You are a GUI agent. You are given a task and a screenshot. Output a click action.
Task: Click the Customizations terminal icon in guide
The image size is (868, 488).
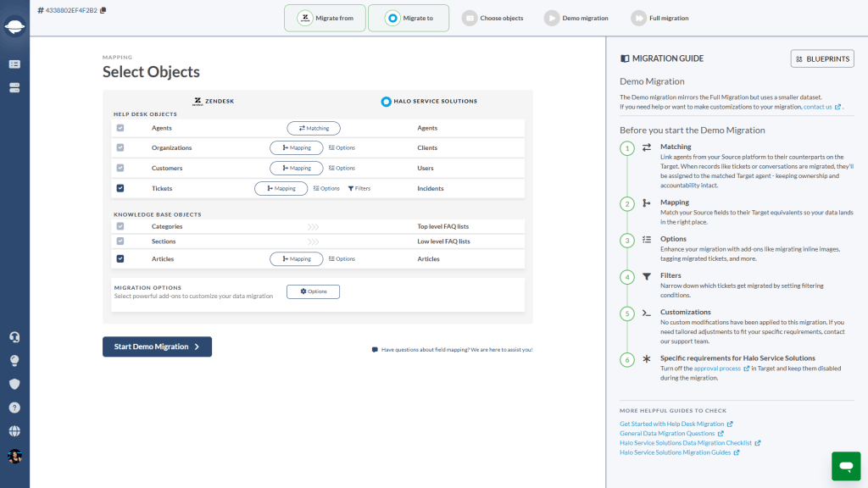point(647,313)
